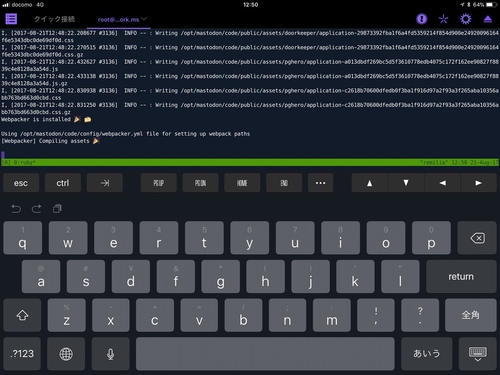
Task: Tap the microphone dictation key
Action: pyautogui.click(x=110, y=354)
